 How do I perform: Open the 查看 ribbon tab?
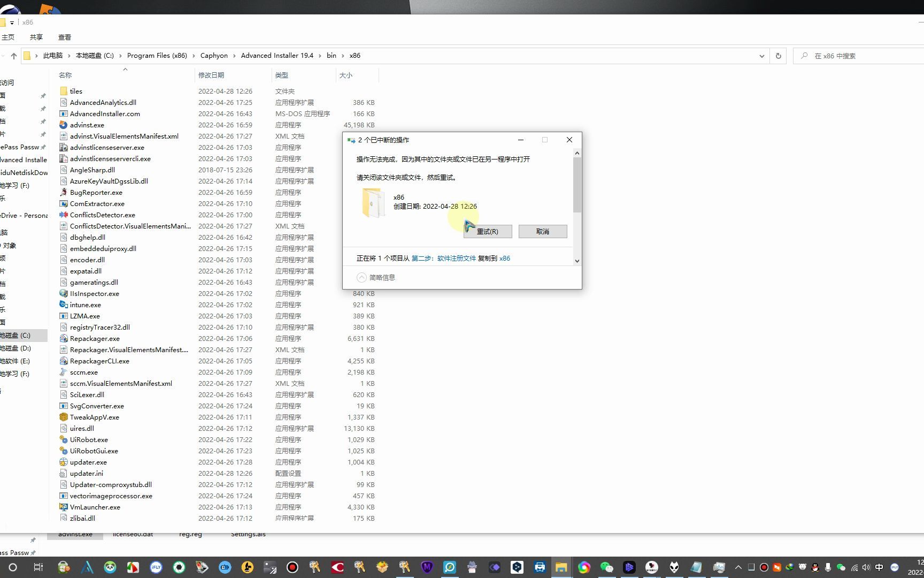(x=65, y=37)
